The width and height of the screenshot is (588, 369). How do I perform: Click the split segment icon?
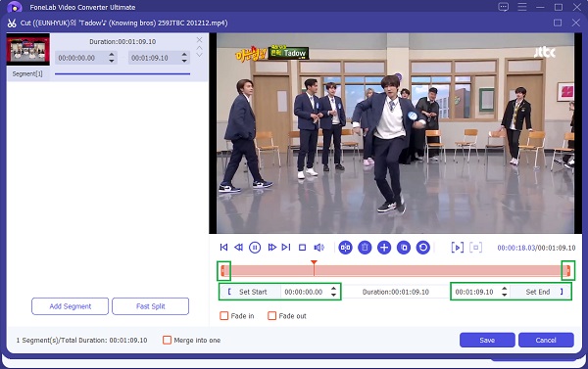[345, 248]
